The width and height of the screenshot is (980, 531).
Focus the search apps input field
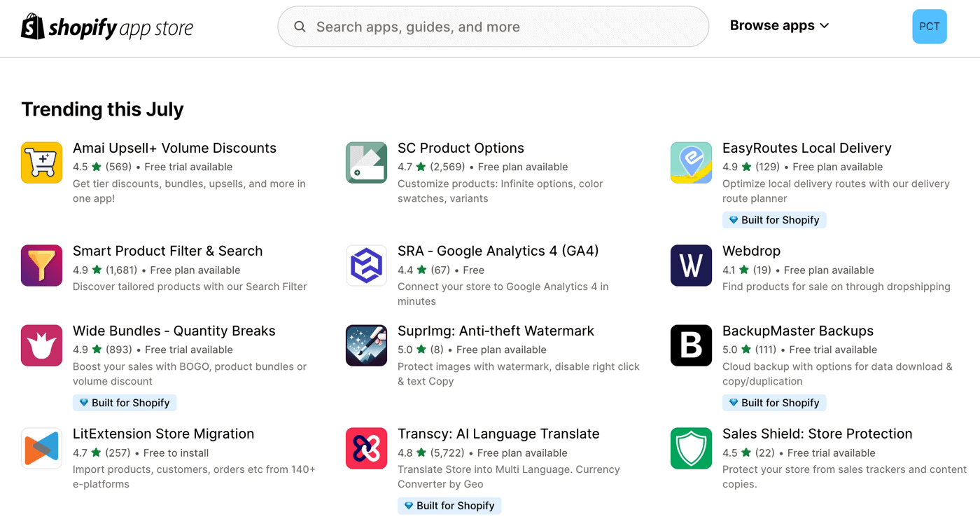(x=493, y=27)
